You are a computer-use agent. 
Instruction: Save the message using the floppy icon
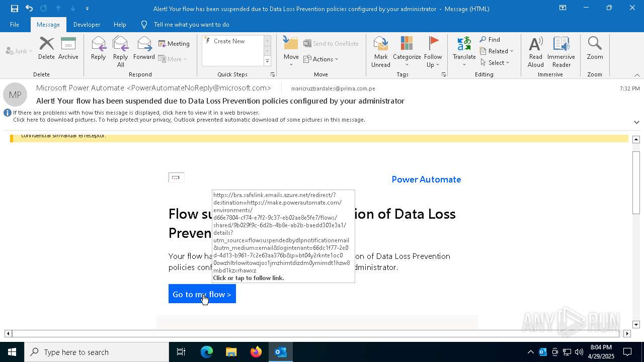[14, 8]
